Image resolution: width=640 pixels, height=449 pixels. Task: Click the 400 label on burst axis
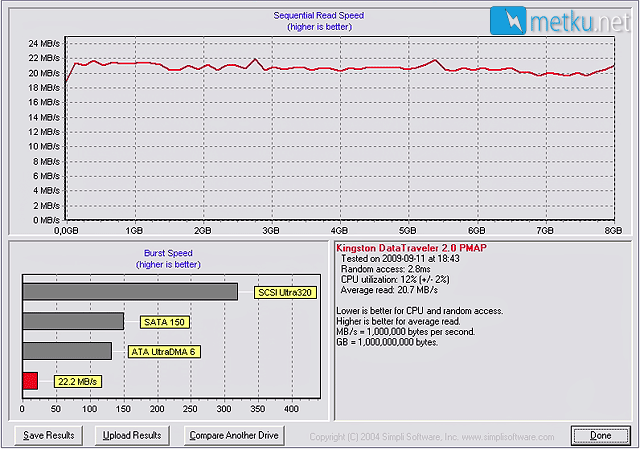click(x=291, y=409)
